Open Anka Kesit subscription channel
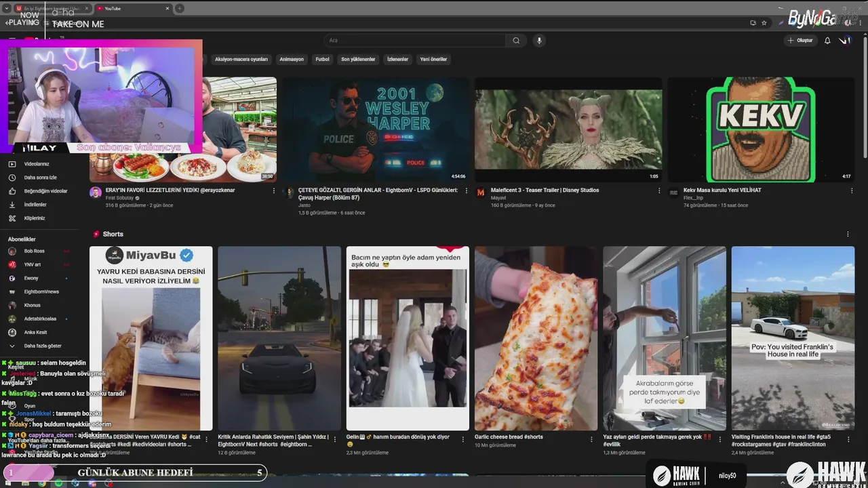This screenshot has height=488, width=868. point(35,332)
